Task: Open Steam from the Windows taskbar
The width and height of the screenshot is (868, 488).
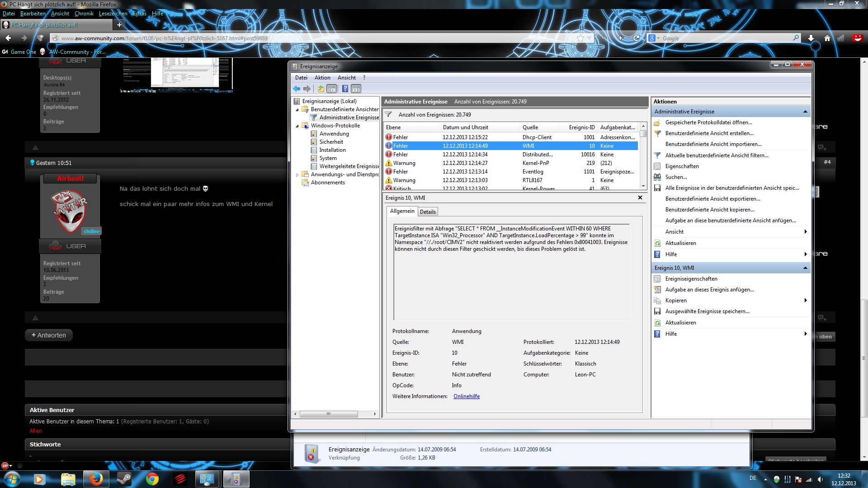Action: pyautogui.click(x=124, y=479)
